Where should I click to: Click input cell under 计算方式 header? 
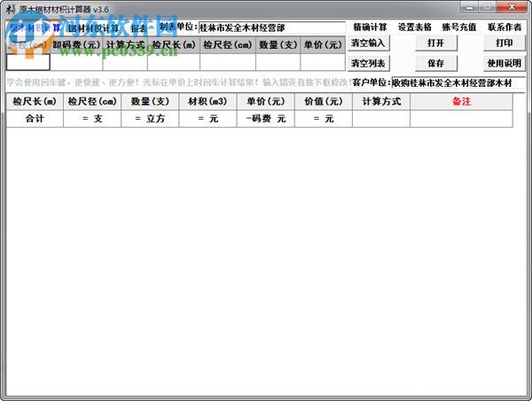125,62
